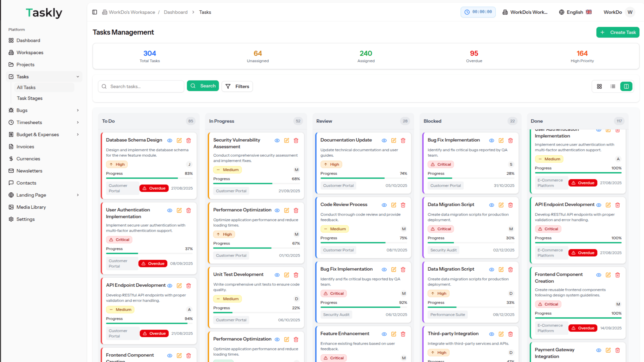Delete the Unit Test Development task
The image size is (644, 362).
click(x=296, y=275)
